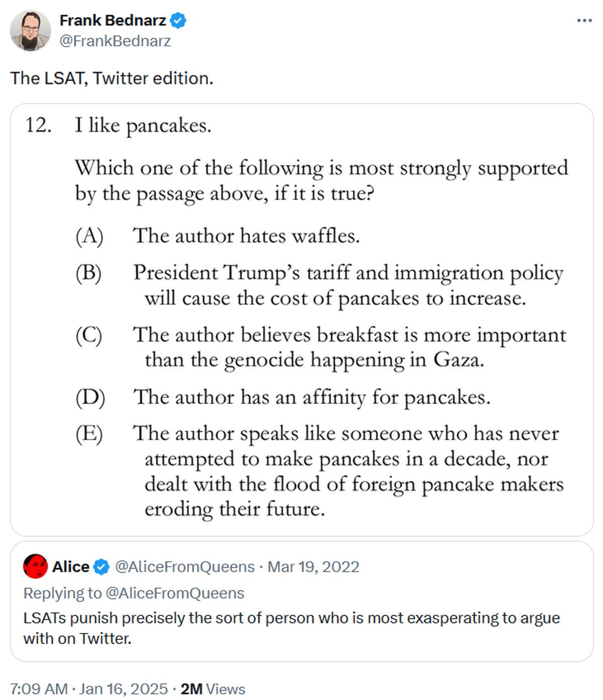Open the 'Replying to @AliceFromQueens' link

point(134,593)
